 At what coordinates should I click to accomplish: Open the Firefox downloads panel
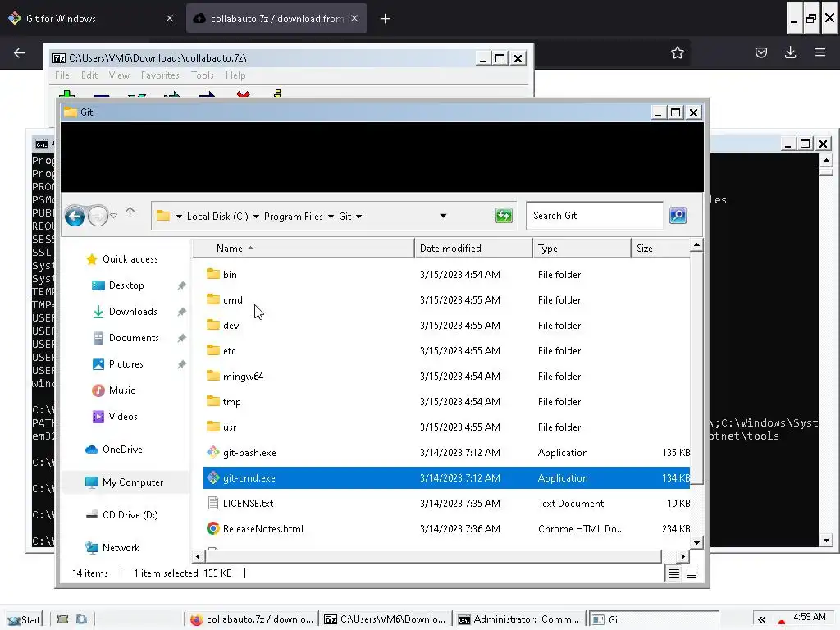(x=790, y=52)
